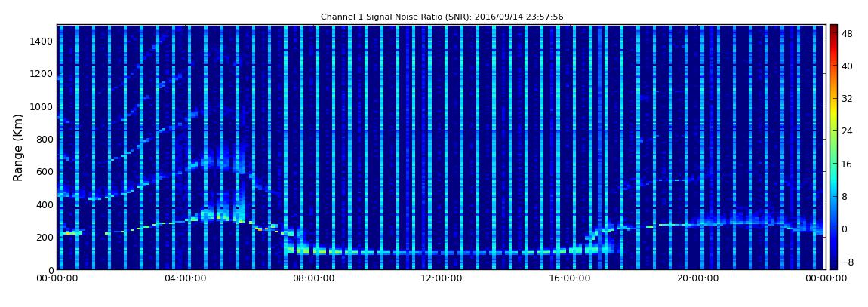Click the x-axis time label 04:00:00
The height and width of the screenshot is (307, 868).
click(186, 279)
